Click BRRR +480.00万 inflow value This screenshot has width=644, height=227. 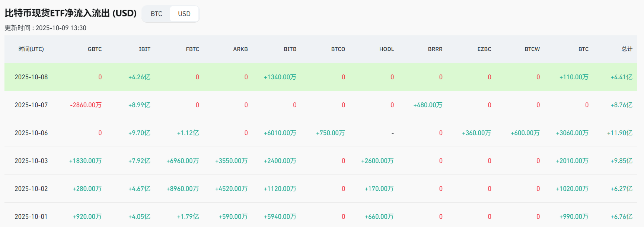tap(428, 105)
